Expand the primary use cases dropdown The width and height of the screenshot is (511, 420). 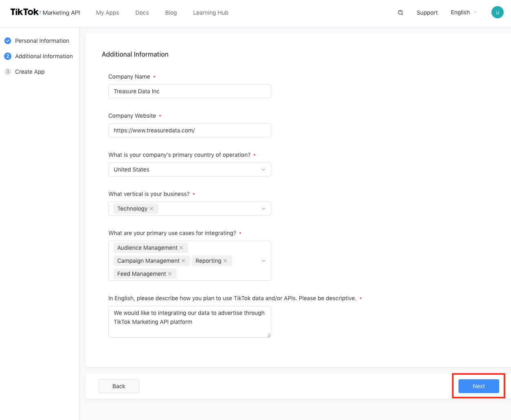pos(263,261)
